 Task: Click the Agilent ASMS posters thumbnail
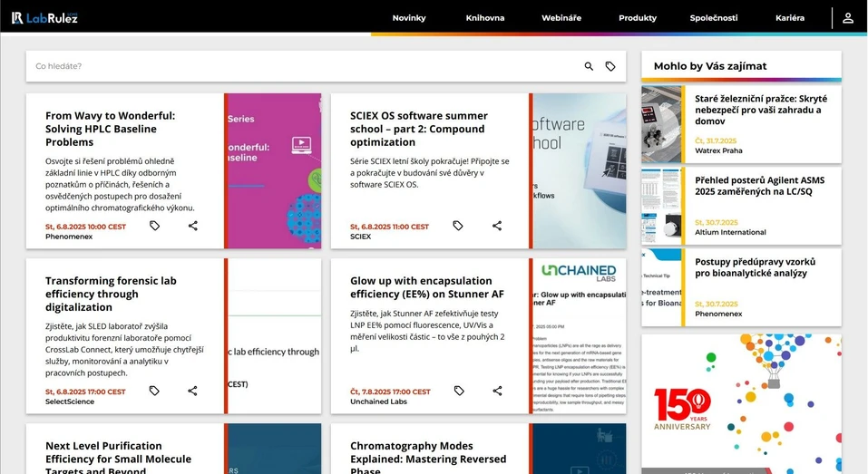[662, 206]
